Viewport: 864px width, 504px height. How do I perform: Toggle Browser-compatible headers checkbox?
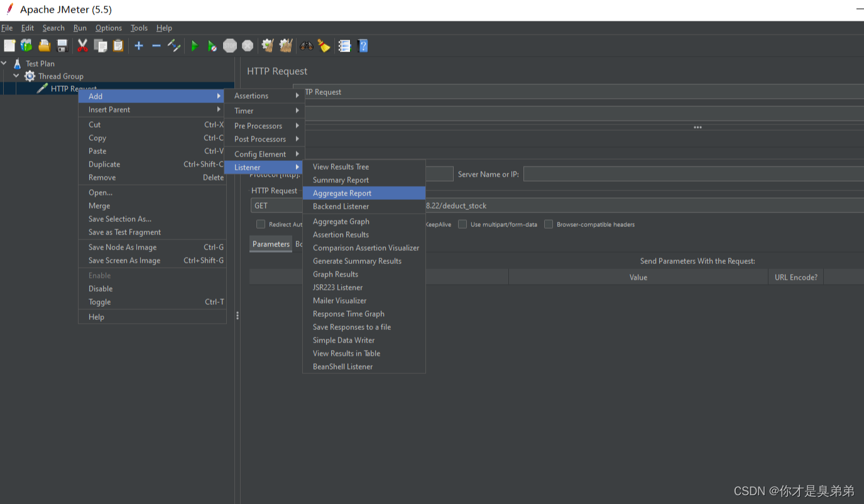point(549,224)
